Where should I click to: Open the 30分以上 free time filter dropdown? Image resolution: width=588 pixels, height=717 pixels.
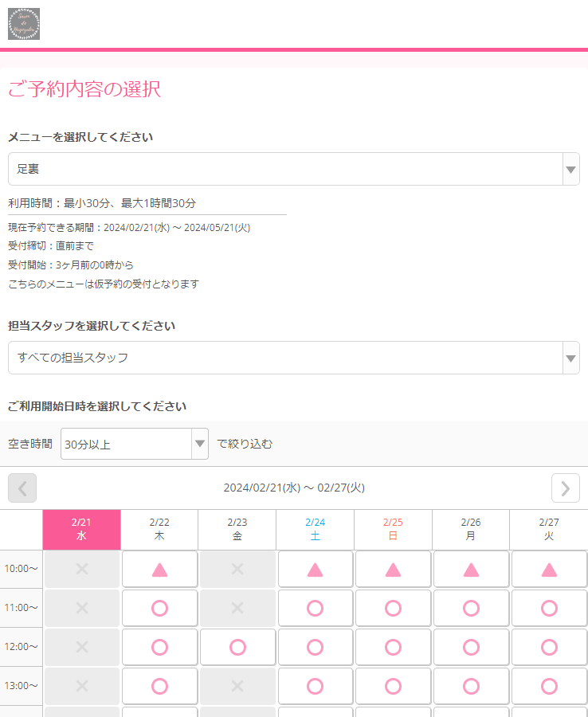(134, 444)
